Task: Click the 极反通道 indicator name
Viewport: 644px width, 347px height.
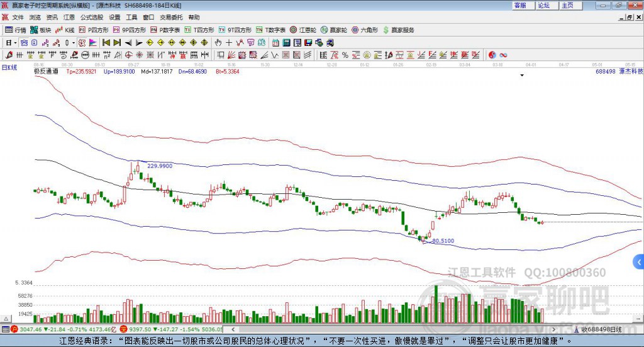Action: pos(46,71)
